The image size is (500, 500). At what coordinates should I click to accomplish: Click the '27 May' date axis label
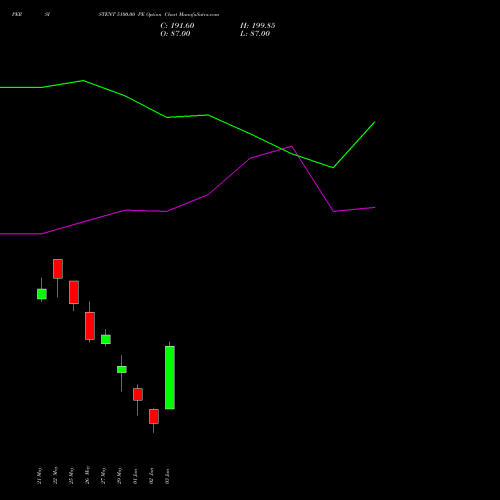point(103,476)
